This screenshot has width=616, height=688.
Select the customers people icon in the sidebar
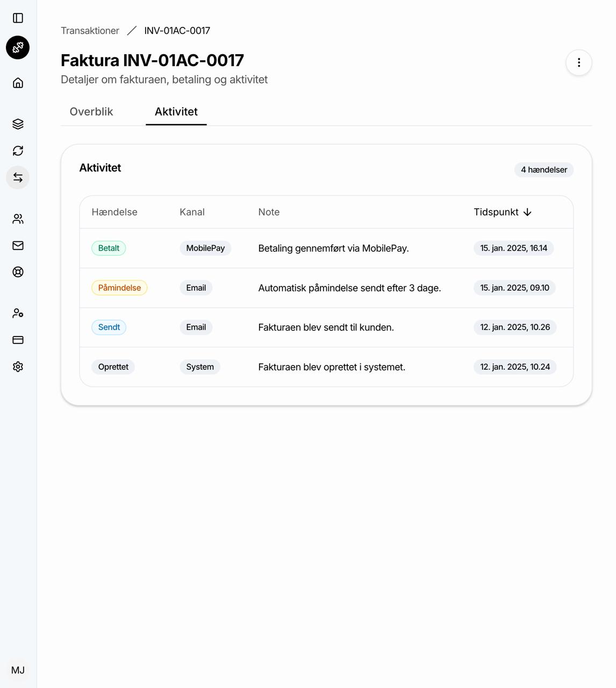point(18,218)
